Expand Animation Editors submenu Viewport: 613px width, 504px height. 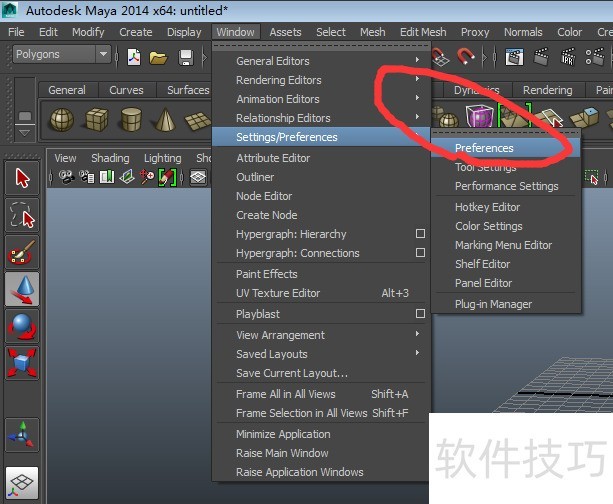(418, 98)
